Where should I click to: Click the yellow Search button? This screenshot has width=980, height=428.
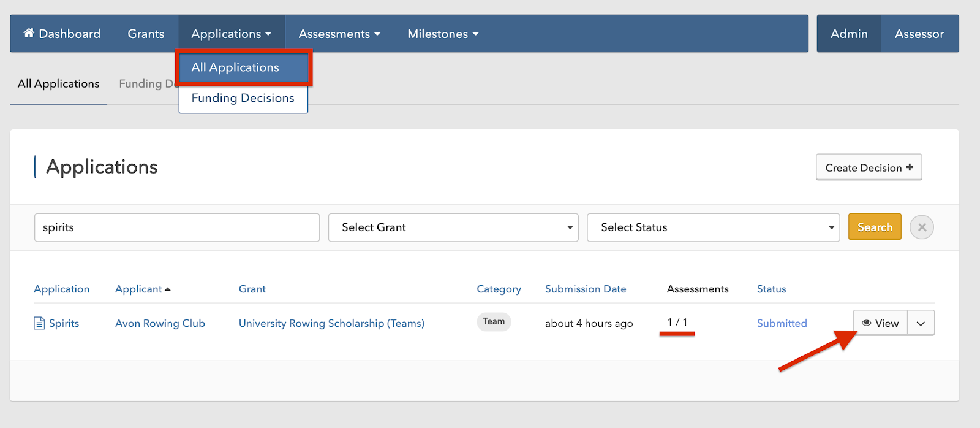[x=875, y=227]
